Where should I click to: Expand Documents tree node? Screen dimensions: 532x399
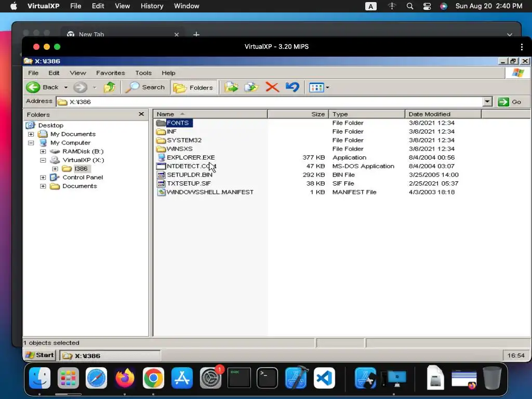(x=43, y=186)
